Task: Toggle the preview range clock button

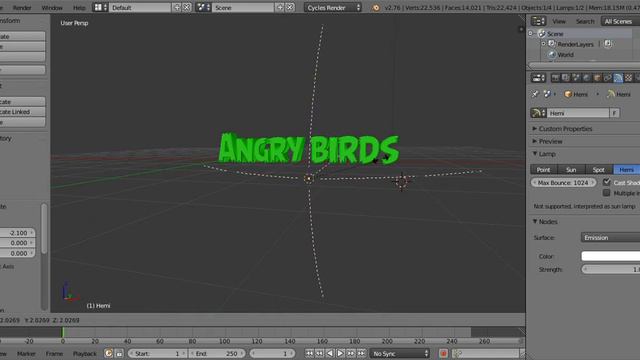Action: [x=109, y=353]
